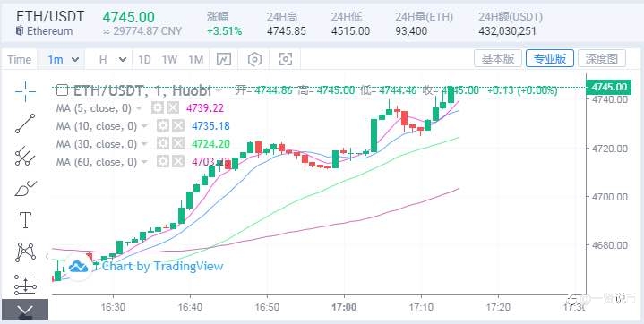
Task: Select the pitchfork drawing tool
Action: 25,156
